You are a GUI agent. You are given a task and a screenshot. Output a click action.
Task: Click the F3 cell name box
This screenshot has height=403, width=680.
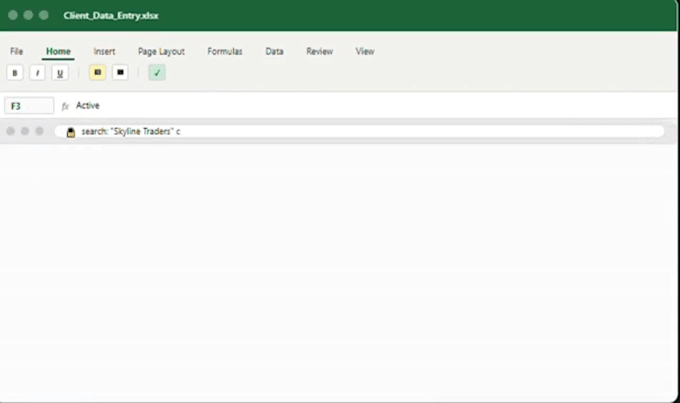(x=29, y=106)
